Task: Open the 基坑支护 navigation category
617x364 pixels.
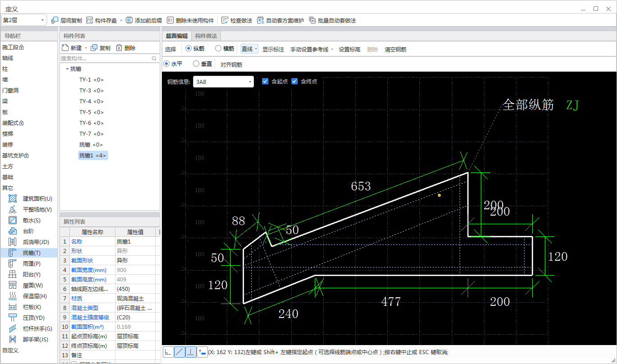Action: click(x=15, y=156)
